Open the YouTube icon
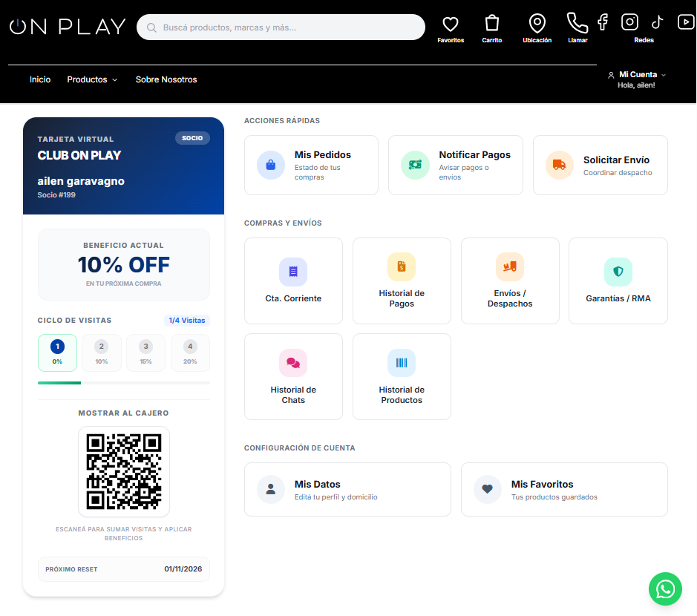 pyautogui.click(x=686, y=22)
